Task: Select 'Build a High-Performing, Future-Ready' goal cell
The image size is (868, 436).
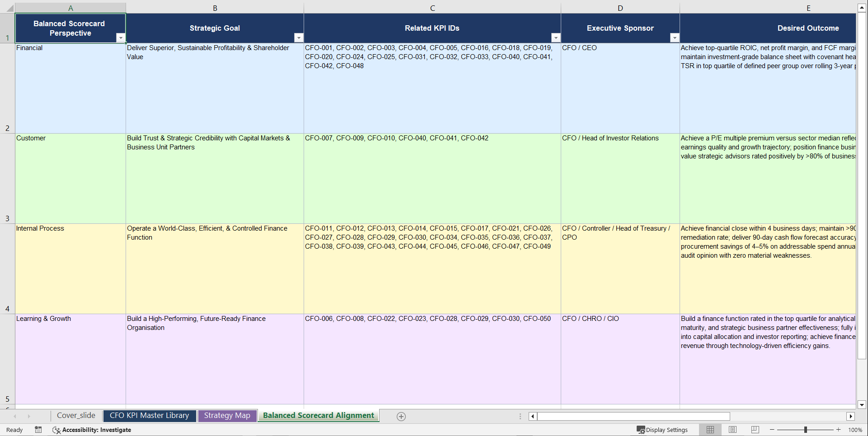Action: pyautogui.click(x=215, y=359)
